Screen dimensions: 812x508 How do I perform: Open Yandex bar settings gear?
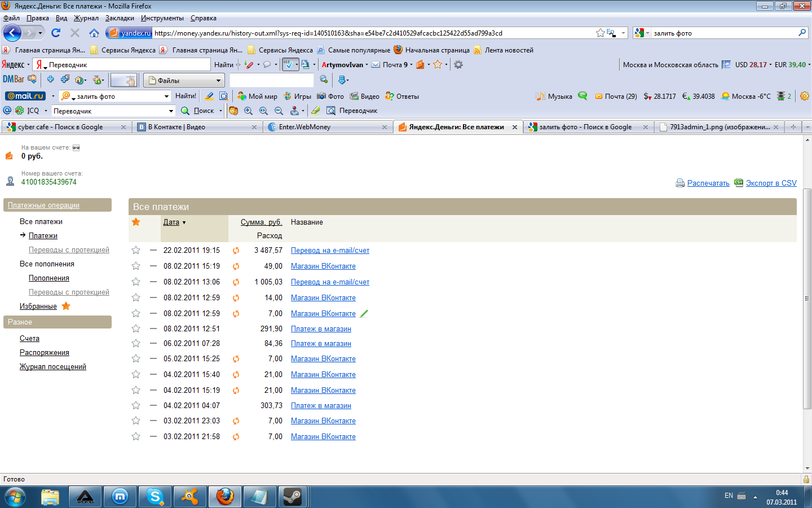458,64
